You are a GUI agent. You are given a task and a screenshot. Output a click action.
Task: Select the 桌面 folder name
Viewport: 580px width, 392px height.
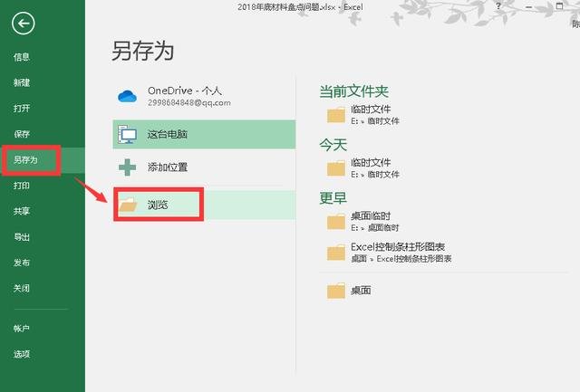tap(361, 291)
